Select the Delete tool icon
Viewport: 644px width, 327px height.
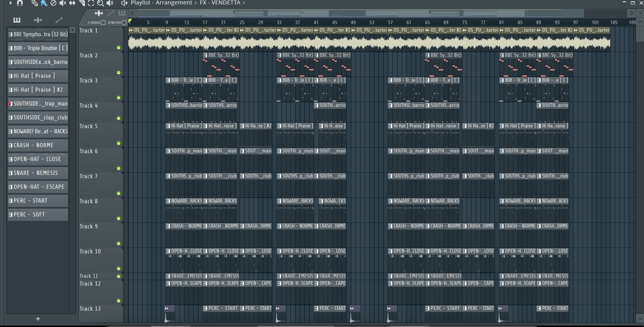(53, 3)
